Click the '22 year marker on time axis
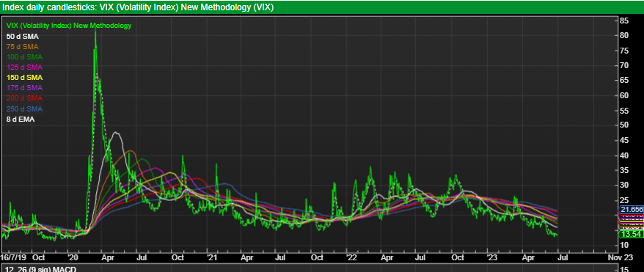The height and width of the screenshot is (272, 644). (351, 257)
